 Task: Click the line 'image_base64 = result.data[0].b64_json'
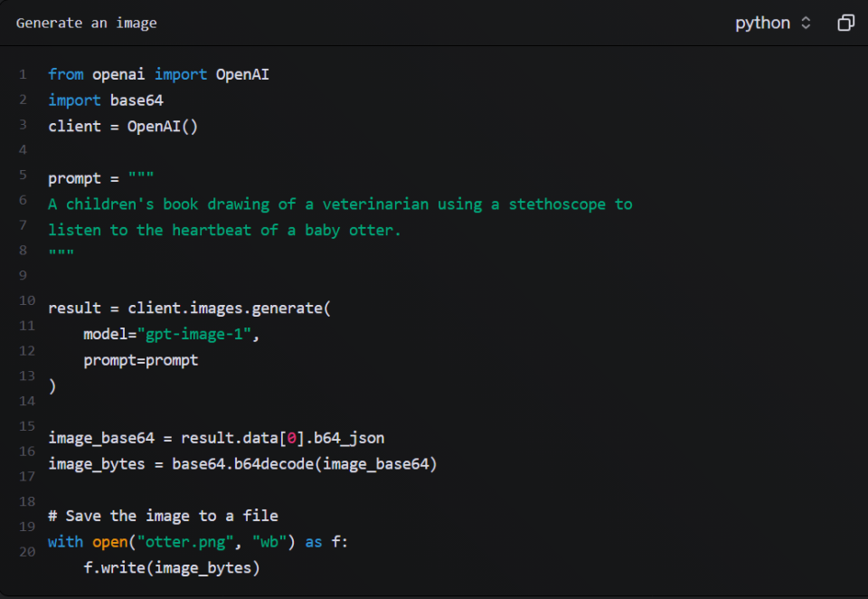coord(216,438)
